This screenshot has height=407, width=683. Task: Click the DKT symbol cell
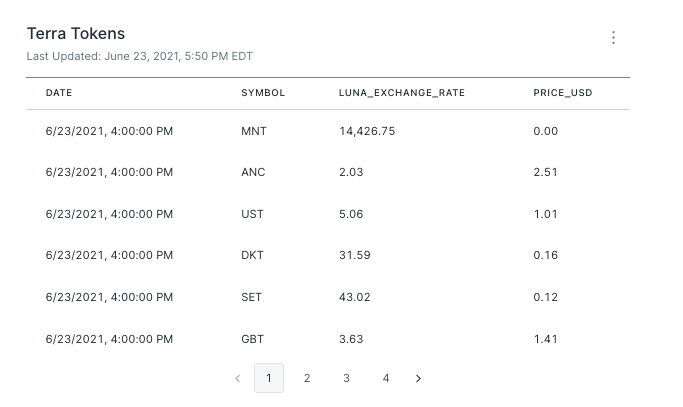pos(253,255)
